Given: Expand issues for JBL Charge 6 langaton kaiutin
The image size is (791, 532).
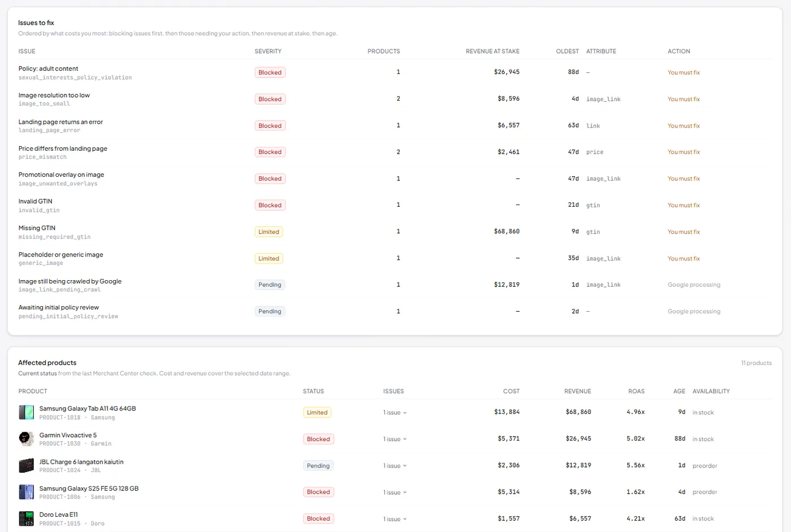Looking at the screenshot, I should point(395,466).
